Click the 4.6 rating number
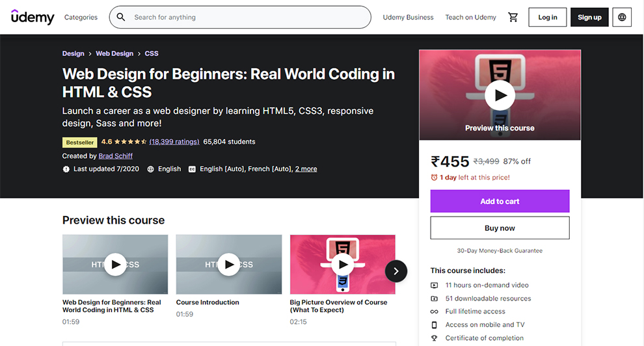 pos(107,142)
